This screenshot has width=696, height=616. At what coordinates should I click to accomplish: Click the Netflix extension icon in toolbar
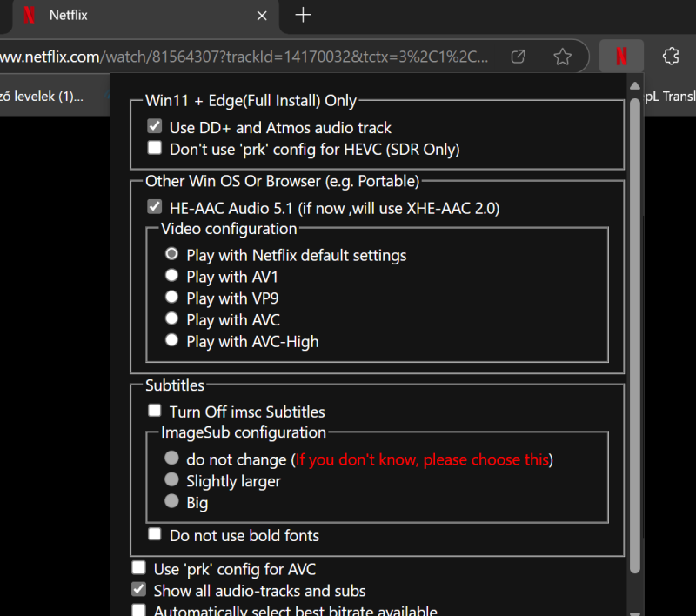[x=621, y=57]
